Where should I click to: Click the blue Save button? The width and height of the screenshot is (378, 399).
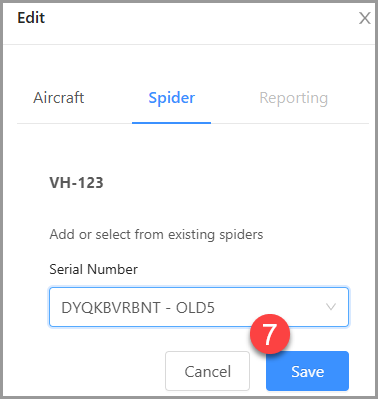pos(307,371)
